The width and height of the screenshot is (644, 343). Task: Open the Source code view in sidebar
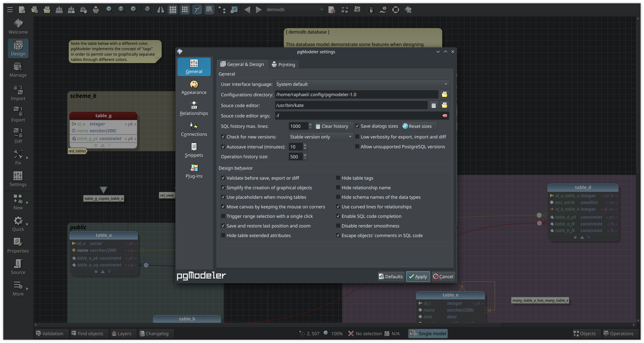[x=18, y=267]
